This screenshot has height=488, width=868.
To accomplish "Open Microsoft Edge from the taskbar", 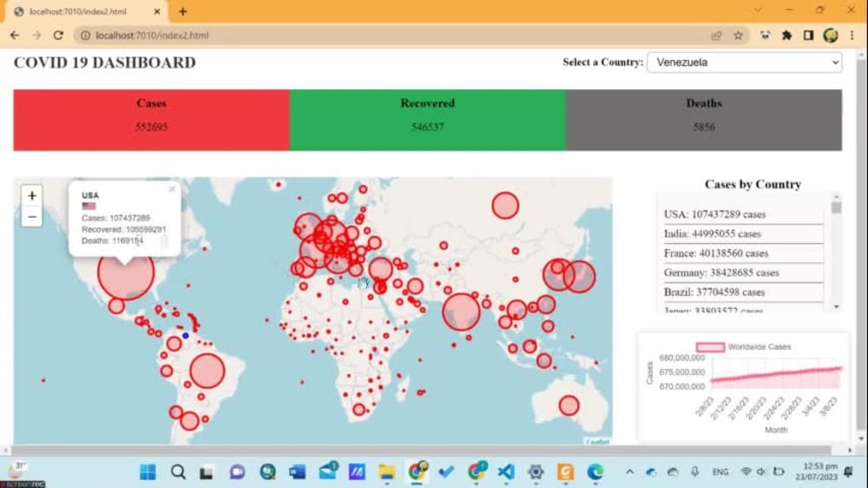I will 595,472.
